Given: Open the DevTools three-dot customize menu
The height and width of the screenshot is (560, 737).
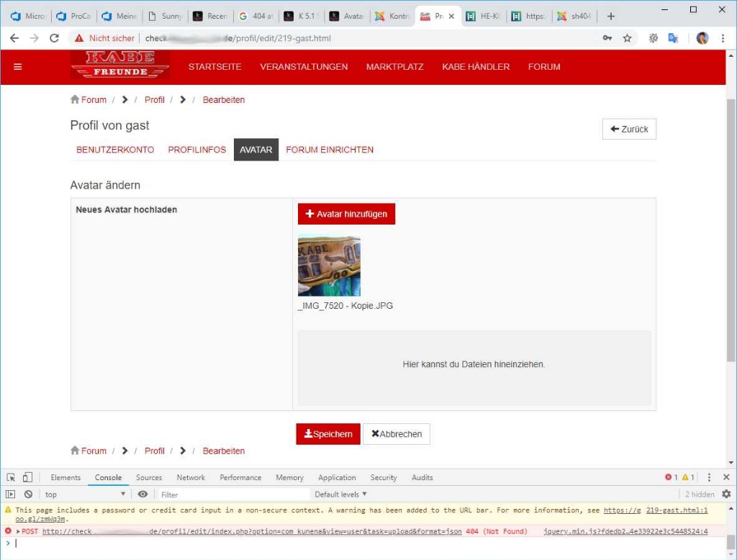Looking at the screenshot, I should click(709, 477).
